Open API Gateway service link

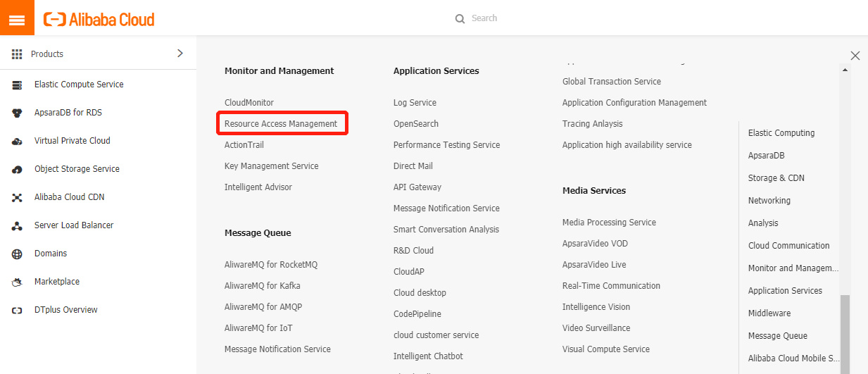pyautogui.click(x=417, y=187)
